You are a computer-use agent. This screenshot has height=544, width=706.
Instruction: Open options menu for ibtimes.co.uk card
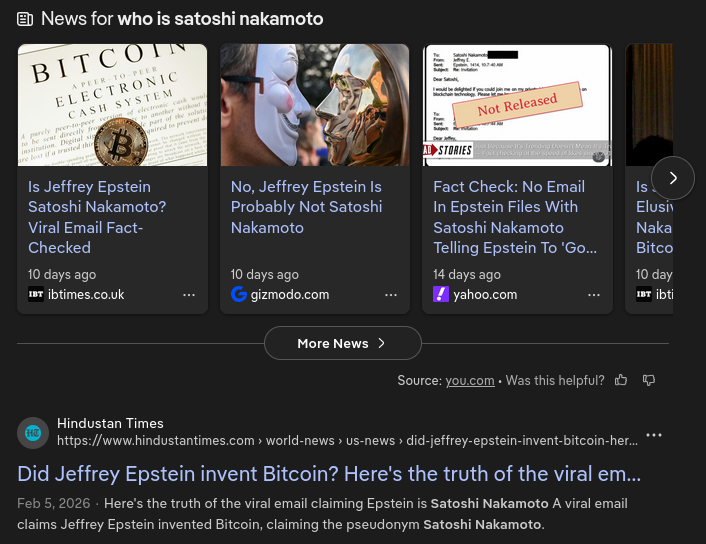(189, 295)
